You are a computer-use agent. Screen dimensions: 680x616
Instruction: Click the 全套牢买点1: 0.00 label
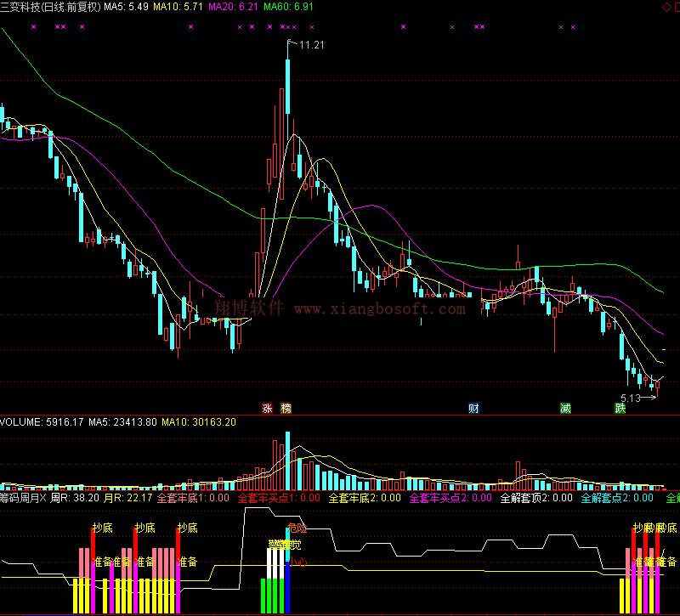[x=279, y=498]
